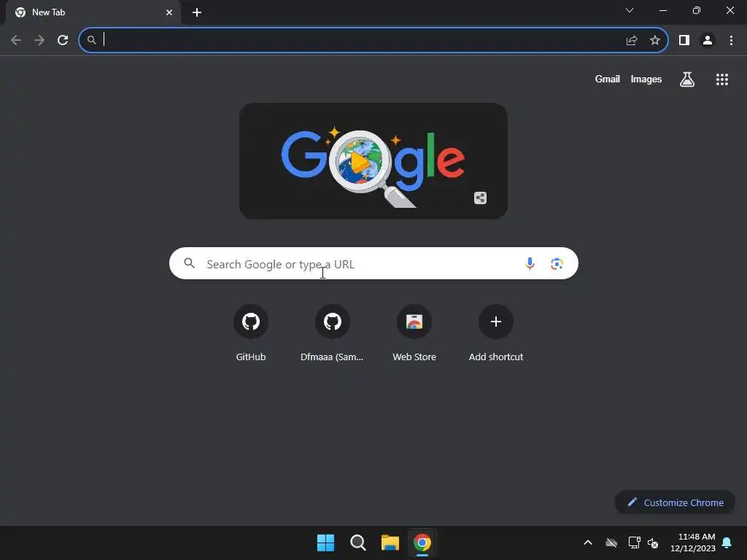Open the profile avatar menu
Screen dimensions: 747x560
[708, 41]
